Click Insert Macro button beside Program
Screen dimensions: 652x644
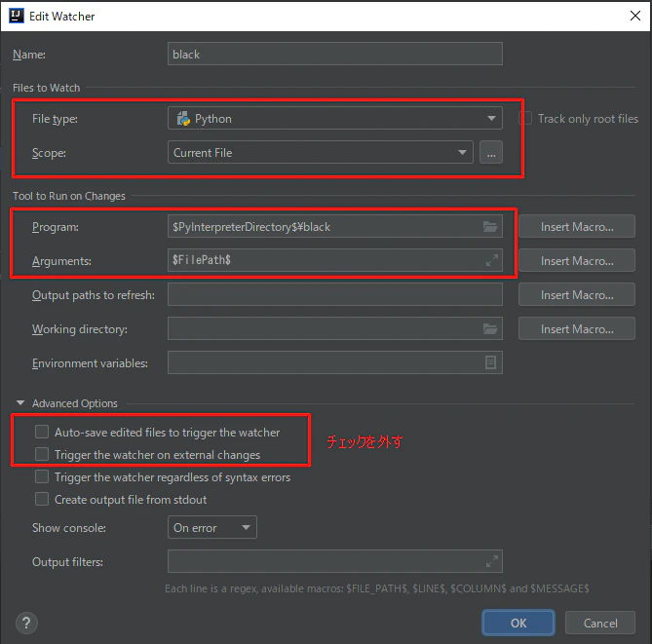(577, 227)
